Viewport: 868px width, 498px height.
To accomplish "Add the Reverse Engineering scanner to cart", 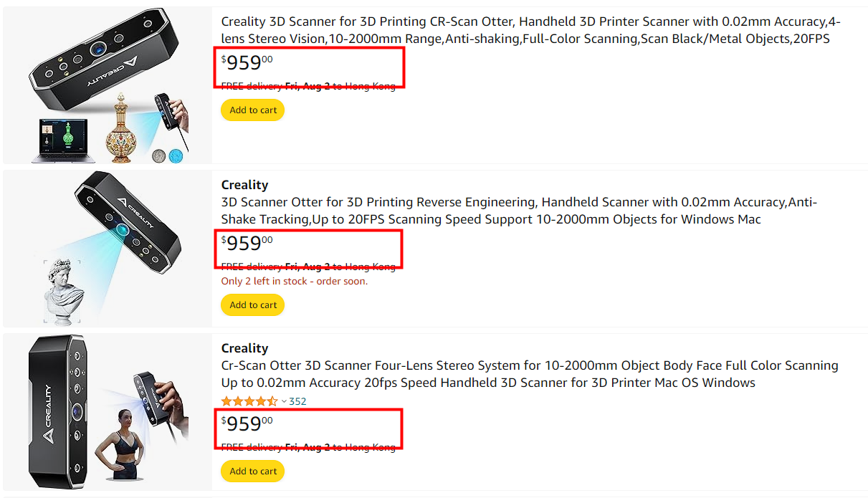I will pos(253,305).
